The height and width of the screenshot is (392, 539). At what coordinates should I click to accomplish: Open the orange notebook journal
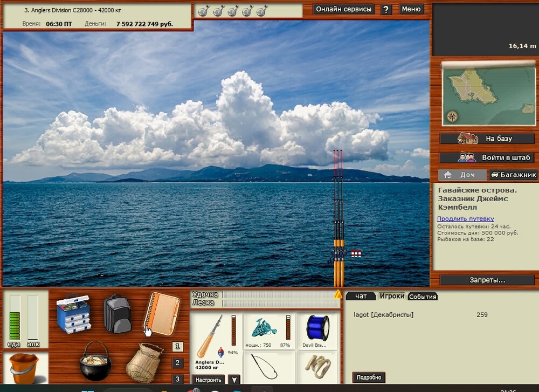[162, 314]
